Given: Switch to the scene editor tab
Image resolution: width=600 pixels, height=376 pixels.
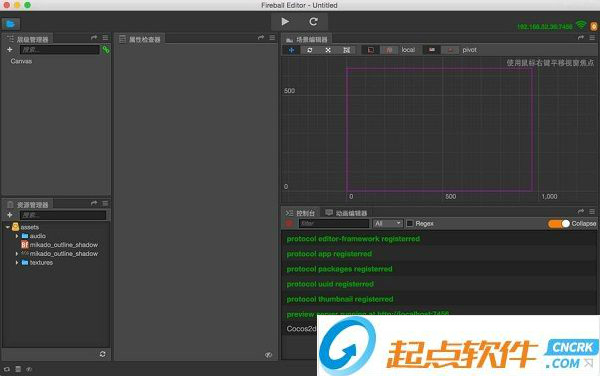Looking at the screenshot, I should pyautogui.click(x=307, y=39).
